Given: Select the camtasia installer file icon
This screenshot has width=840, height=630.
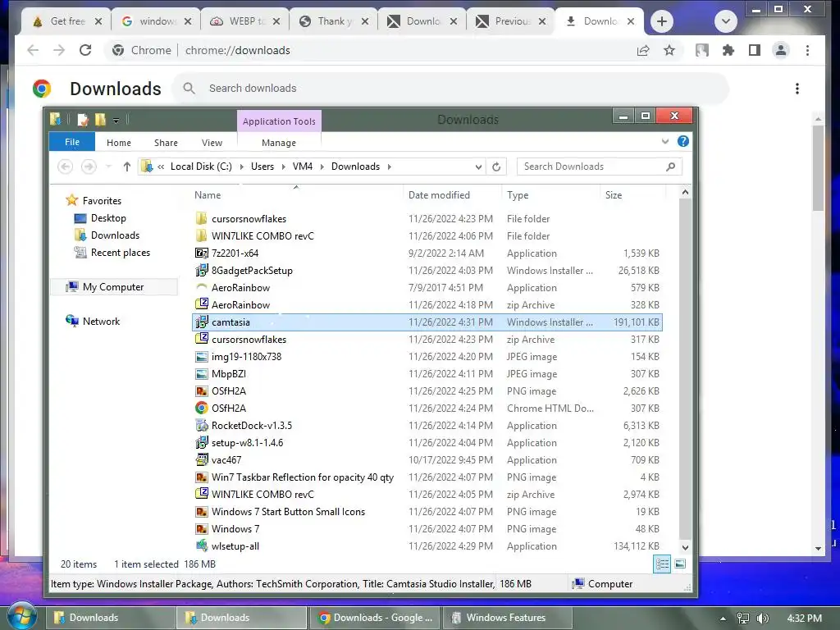Looking at the screenshot, I should tap(202, 322).
